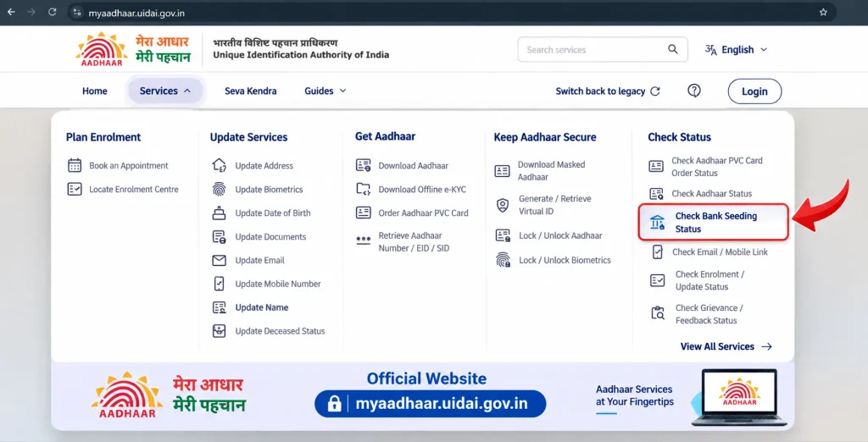Reload the page in browser
The image size is (868, 442).
(x=52, y=12)
